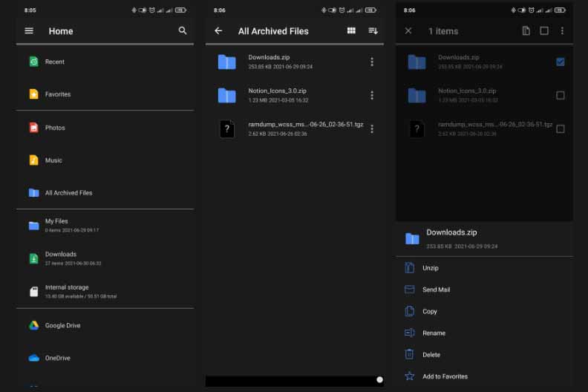Tap the search icon on Home screen
The height and width of the screenshot is (392, 588).
coord(183,30)
